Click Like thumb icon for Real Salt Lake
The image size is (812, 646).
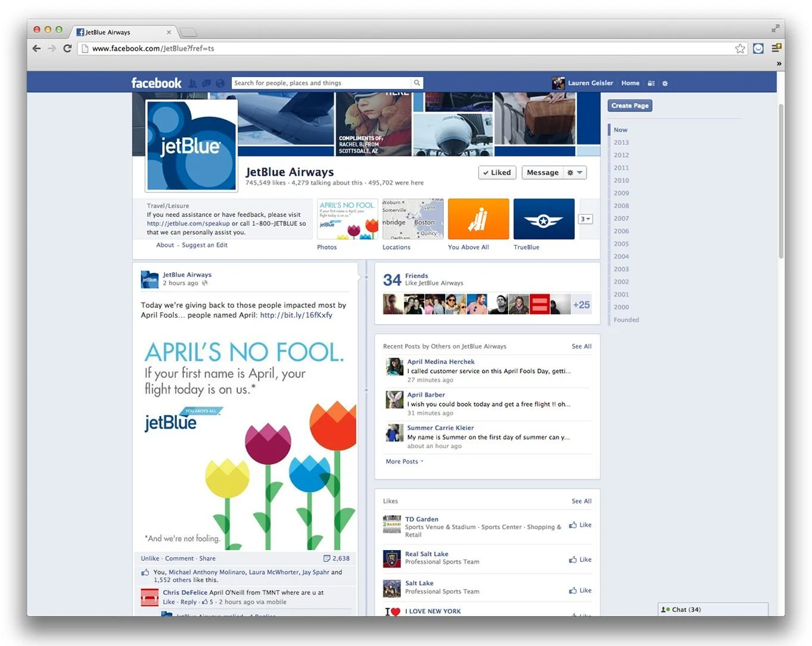pos(573,560)
